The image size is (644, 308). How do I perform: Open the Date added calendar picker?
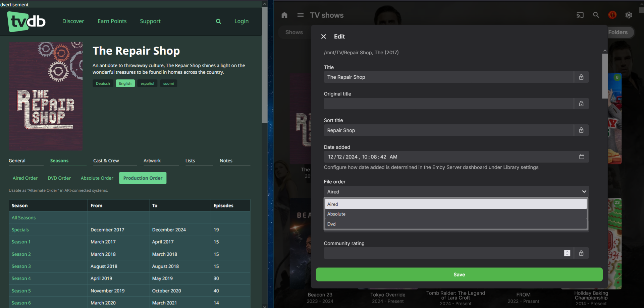coord(582,157)
